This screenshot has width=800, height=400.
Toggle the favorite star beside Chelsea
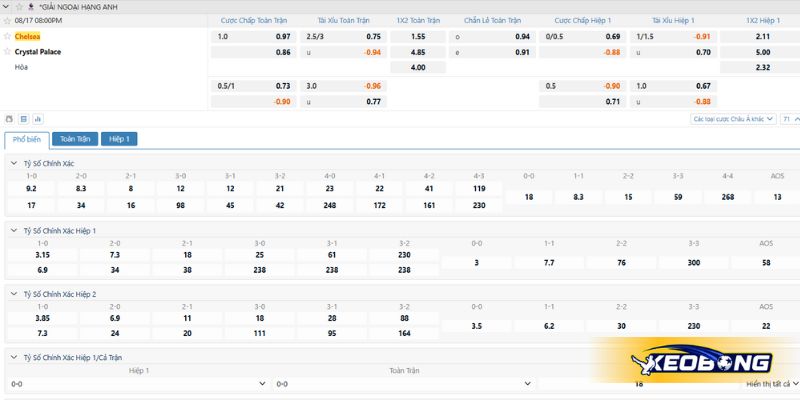(7, 36)
